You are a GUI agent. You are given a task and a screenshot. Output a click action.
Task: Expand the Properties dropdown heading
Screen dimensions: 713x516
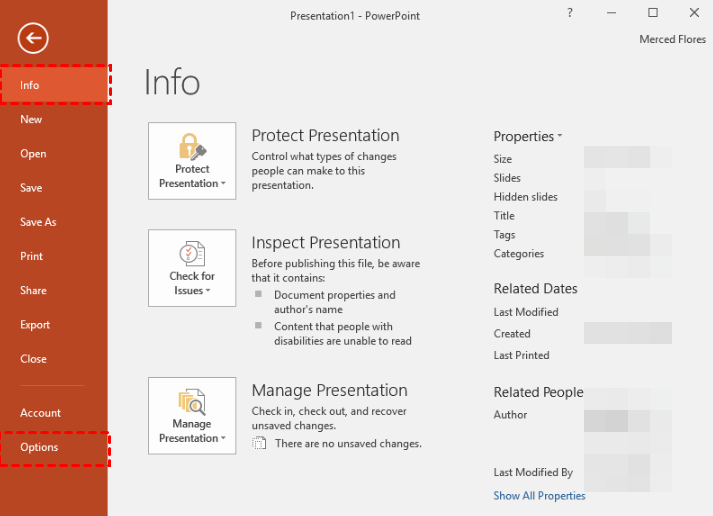coord(528,136)
